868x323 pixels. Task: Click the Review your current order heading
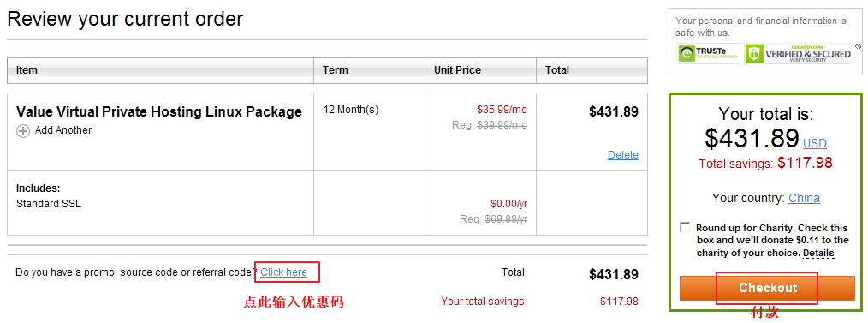pyautogui.click(x=125, y=20)
